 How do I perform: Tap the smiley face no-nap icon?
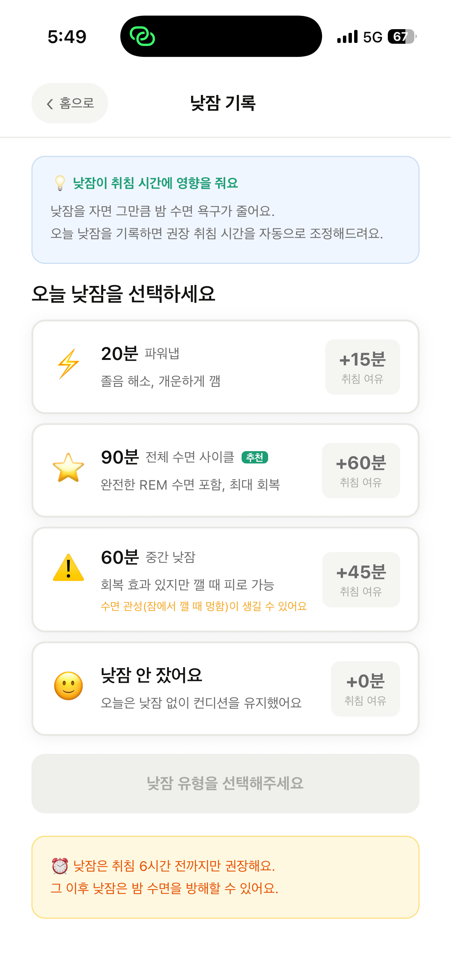[68, 686]
